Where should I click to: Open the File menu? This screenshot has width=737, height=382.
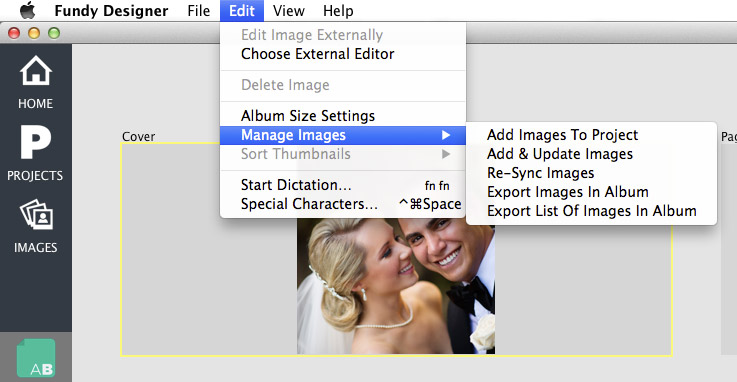198,11
